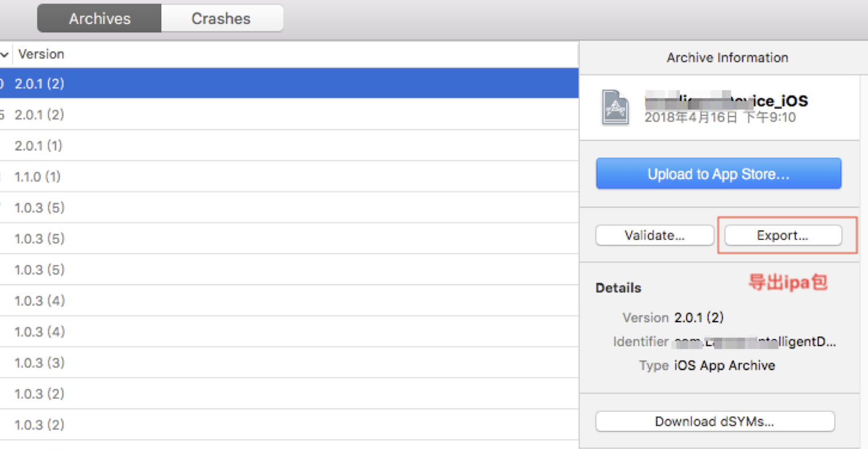Click the Validate... button
Screen dimensions: 868x449
(655, 235)
